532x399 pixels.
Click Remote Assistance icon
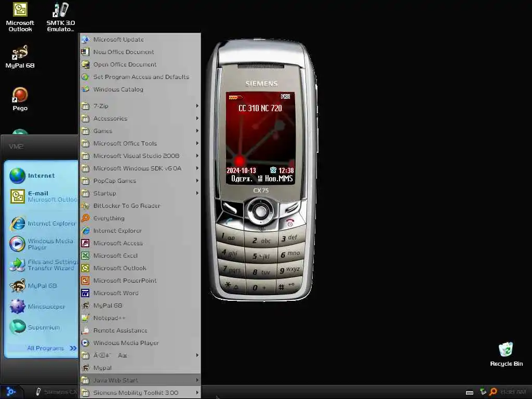[86, 330]
